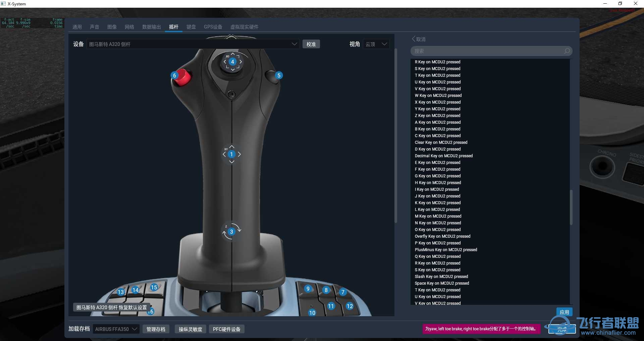Click the 应用 apply button

564,312
